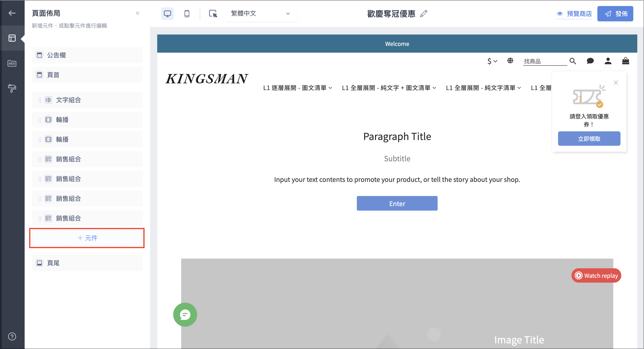Select the 公告欄 announcement bar item
The image size is (644, 349).
[87, 55]
